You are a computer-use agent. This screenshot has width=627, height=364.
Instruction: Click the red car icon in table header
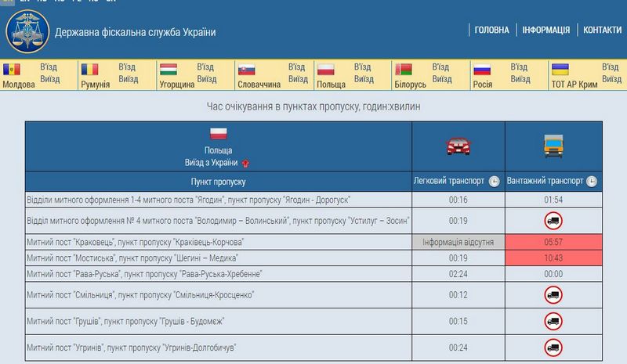coord(458,146)
